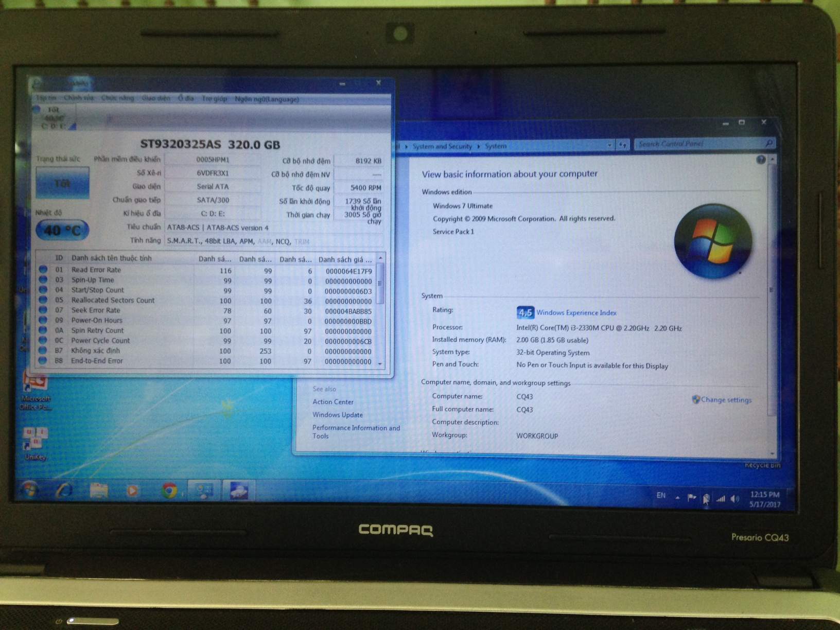Open the Action Center link under See also

333,401
